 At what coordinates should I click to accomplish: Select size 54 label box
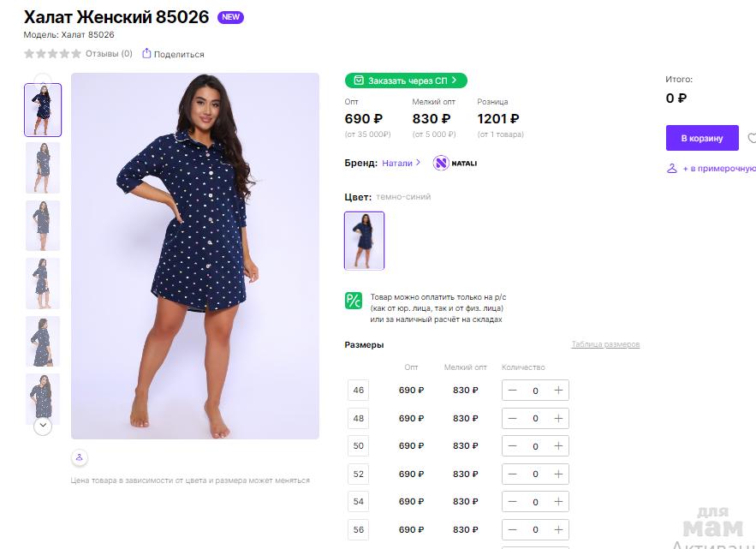pyautogui.click(x=358, y=502)
